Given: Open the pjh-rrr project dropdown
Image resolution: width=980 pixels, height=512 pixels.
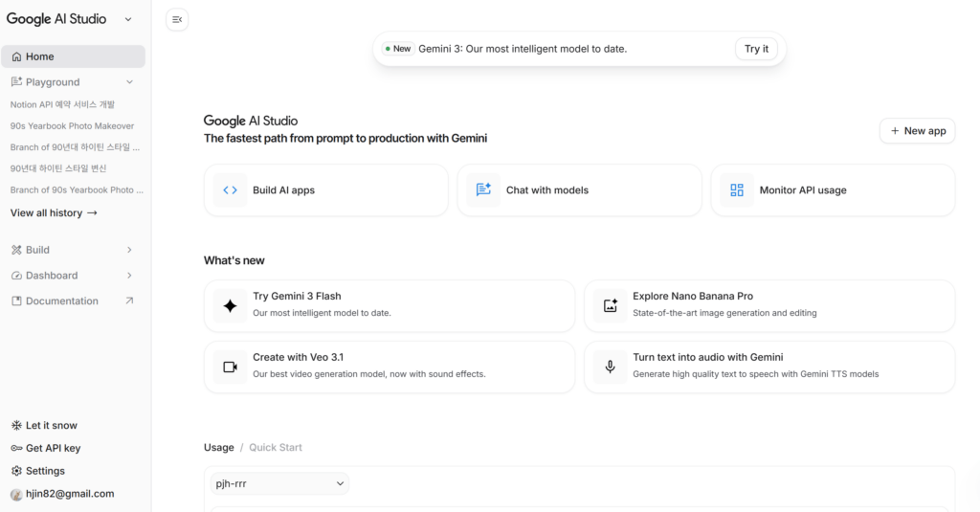Looking at the screenshot, I should (x=279, y=484).
